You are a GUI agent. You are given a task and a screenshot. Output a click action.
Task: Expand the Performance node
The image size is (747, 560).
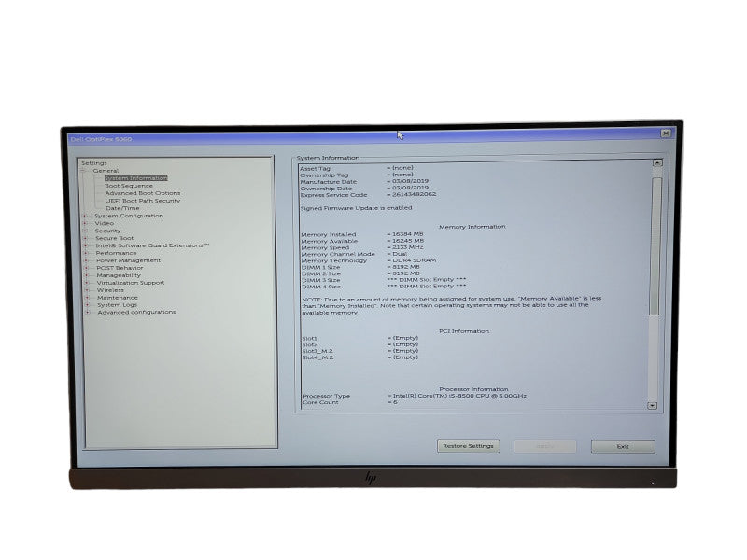(x=86, y=253)
